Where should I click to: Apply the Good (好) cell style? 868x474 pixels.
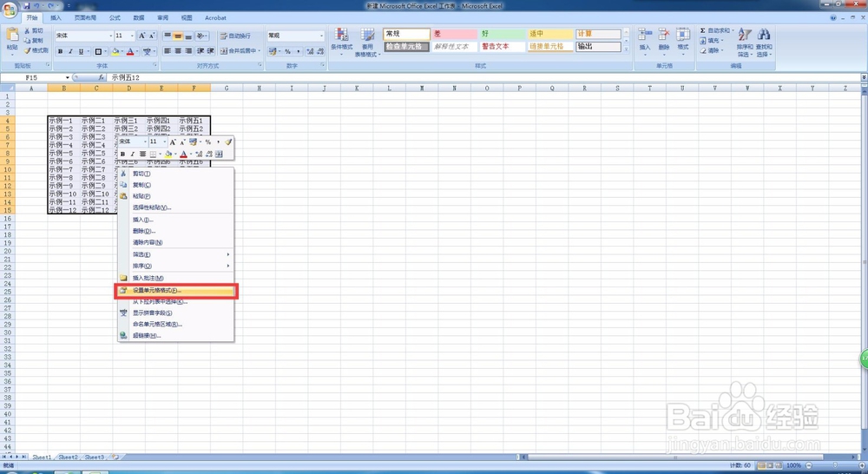tap(502, 34)
